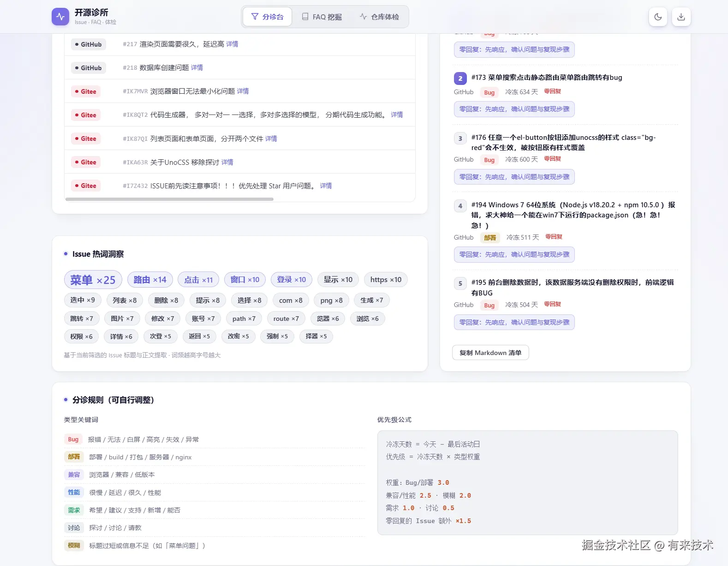The image size is (728, 566).
Task: Click the book icon beside FAQ 挖掘
Action: tap(305, 17)
